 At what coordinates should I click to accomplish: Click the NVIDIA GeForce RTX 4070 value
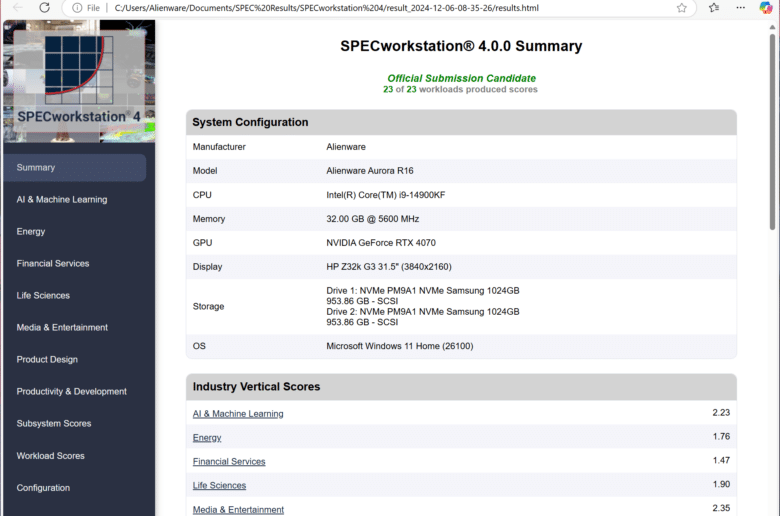[x=381, y=243]
